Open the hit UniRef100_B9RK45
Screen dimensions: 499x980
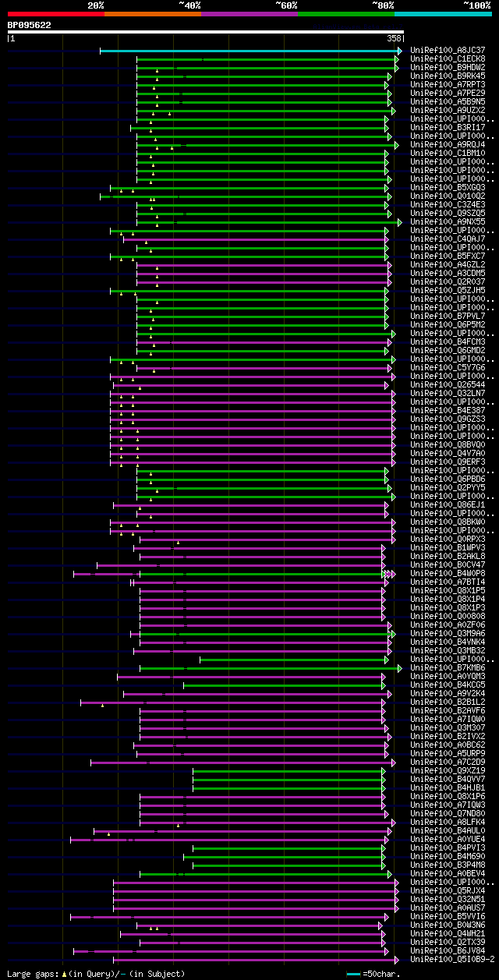[448, 76]
